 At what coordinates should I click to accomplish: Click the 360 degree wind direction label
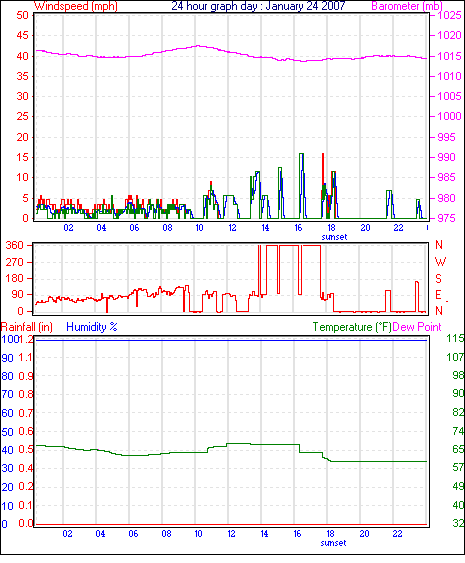pos(15,246)
